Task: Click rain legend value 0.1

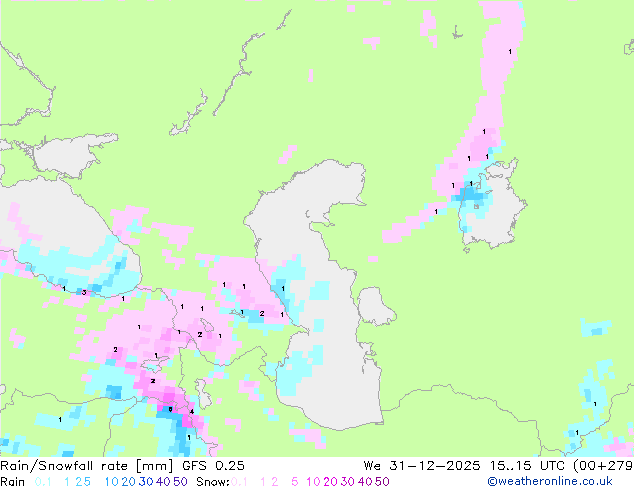Action: point(43,482)
